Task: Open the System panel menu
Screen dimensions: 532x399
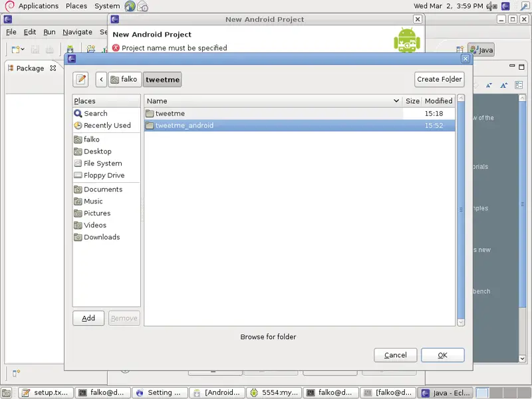Action: [x=107, y=6]
